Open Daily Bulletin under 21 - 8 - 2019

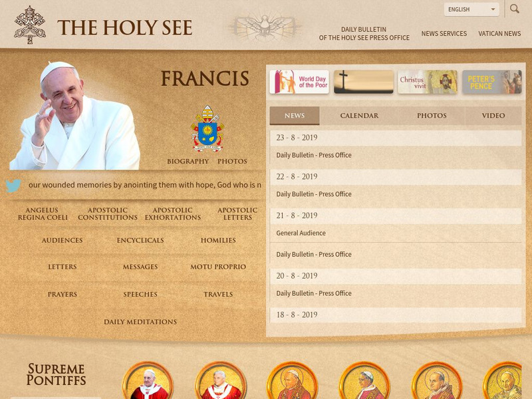[313, 254]
